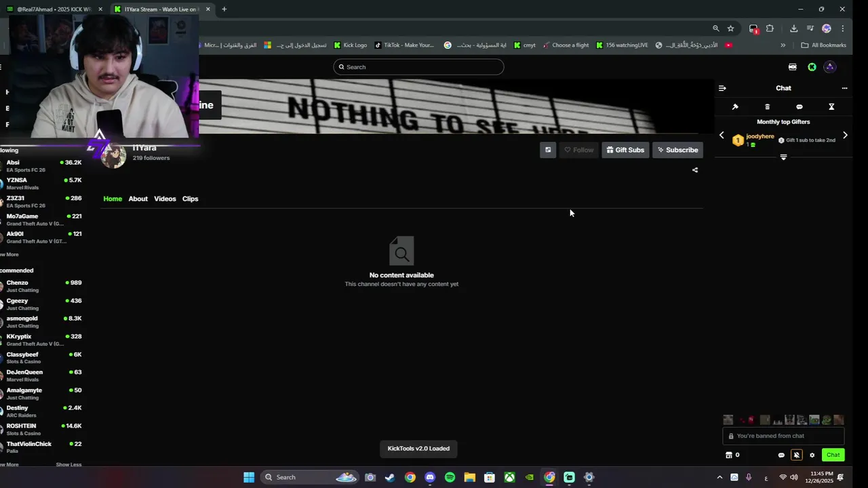Open Z3Z31 channel in sidebar
This screenshot has width=868, height=488.
[x=41, y=202]
